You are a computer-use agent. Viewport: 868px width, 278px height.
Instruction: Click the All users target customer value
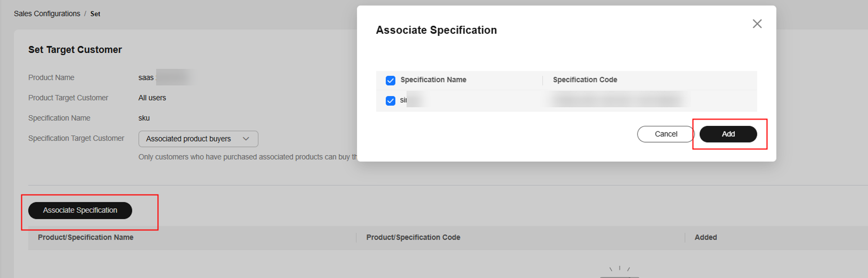[152, 98]
